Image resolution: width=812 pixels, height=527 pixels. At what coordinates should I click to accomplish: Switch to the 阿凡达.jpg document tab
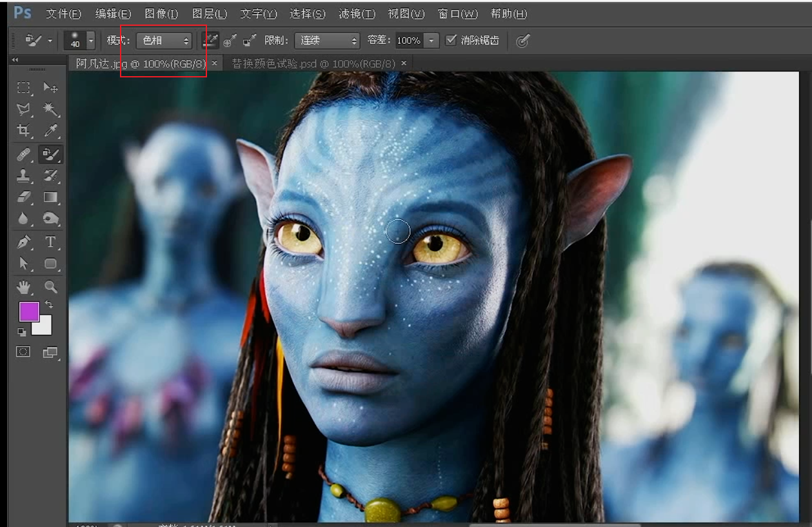[141, 63]
